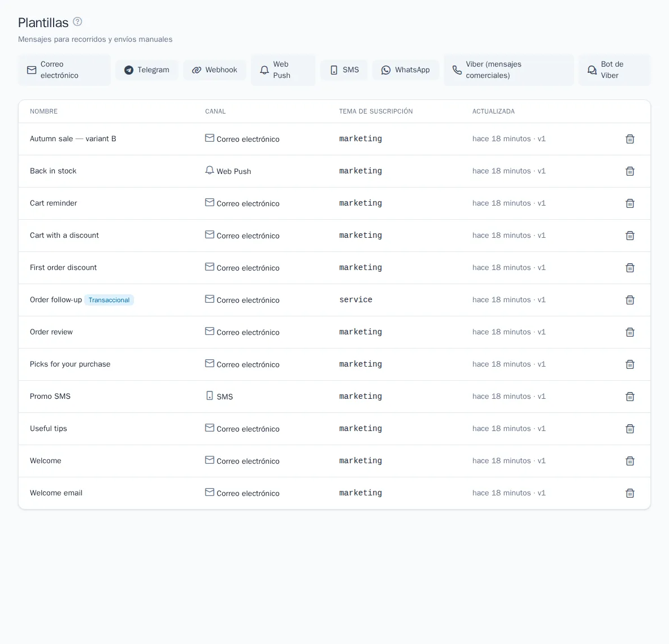Open the Useful tips template
Screen dimensions: 669x644
pos(49,429)
